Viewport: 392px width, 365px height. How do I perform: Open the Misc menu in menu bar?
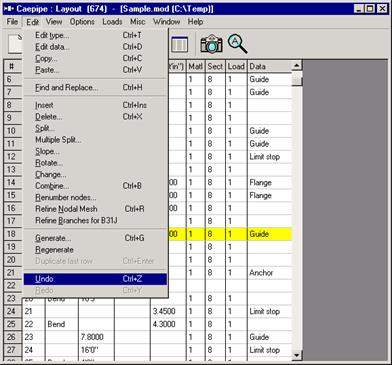pos(137,22)
